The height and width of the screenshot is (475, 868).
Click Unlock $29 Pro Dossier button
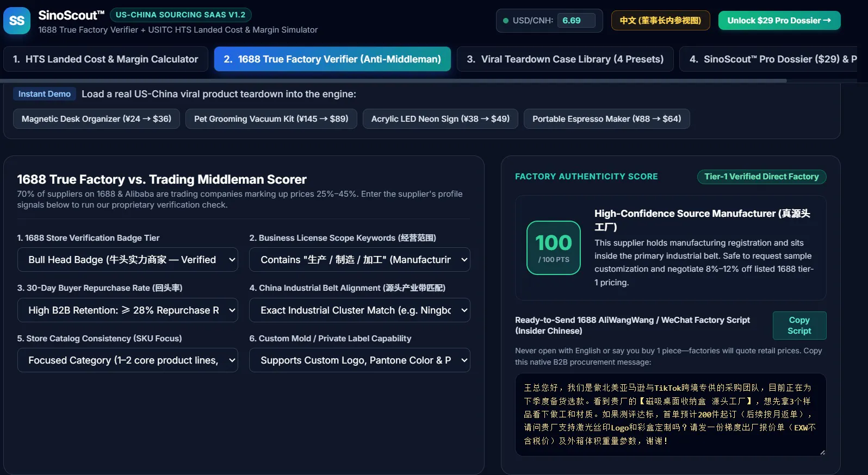click(x=779, y=21)
